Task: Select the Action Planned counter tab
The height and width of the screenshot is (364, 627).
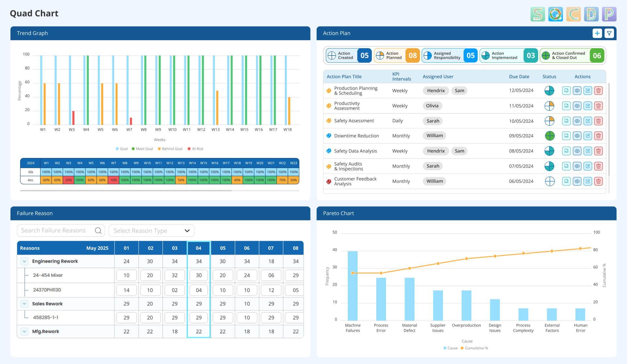Action: click(x=396, y=55)
